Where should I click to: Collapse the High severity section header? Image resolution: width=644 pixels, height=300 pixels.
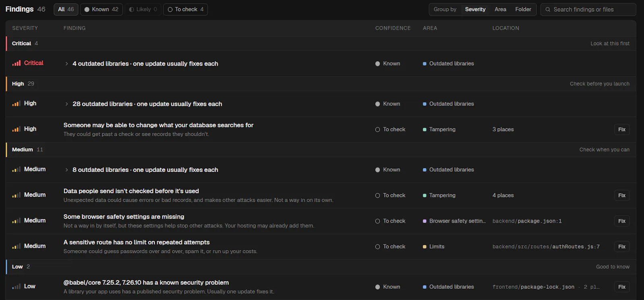(321, 84)
